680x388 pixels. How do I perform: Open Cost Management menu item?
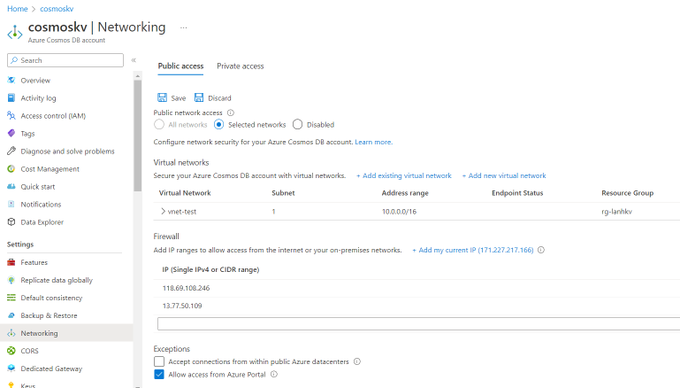tap(50, 169)
